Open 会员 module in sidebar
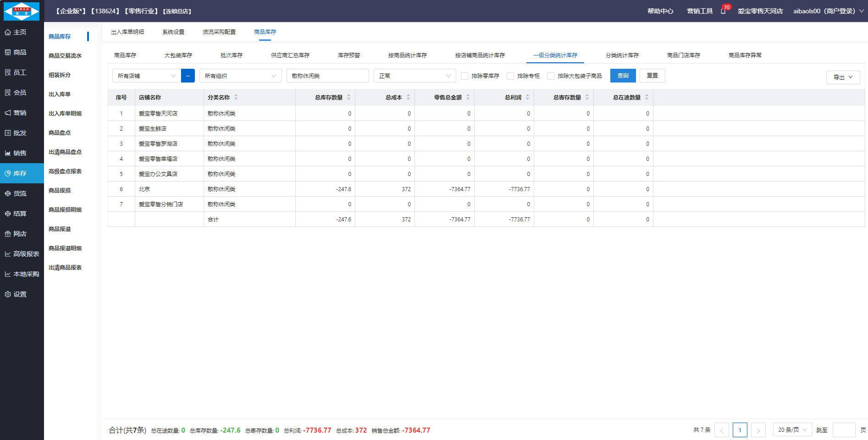The image size is (868, 440). click(22, 93)
